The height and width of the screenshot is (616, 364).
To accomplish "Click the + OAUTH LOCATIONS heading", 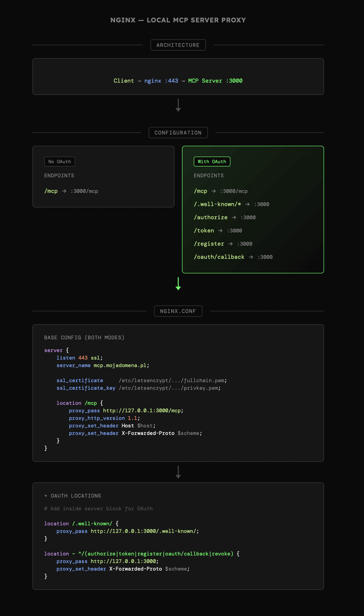I will pos(73,496).
